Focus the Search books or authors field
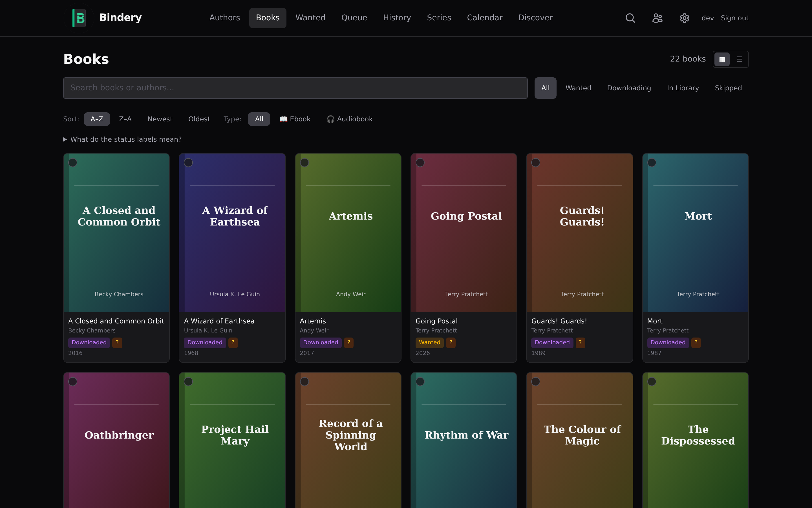812x508 pixels. coord(295,88)
